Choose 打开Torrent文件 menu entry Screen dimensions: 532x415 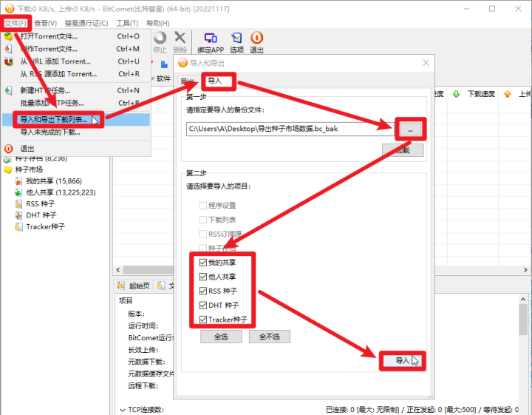76,36
